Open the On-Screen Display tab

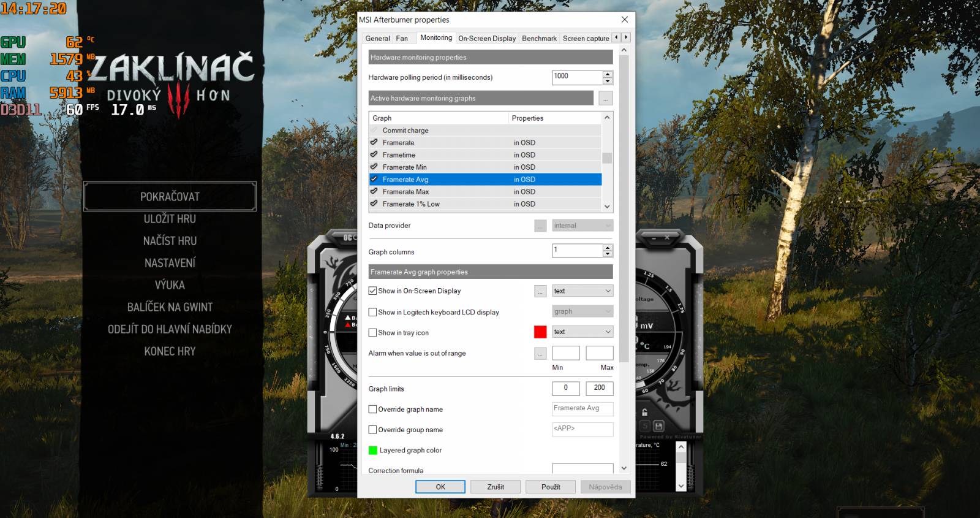pos(487,38)
